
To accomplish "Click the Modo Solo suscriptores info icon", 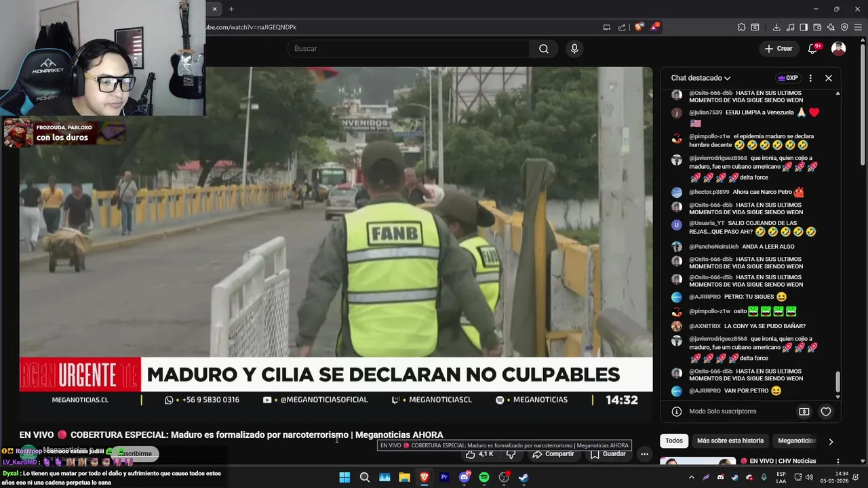I will tap(676, 411).
